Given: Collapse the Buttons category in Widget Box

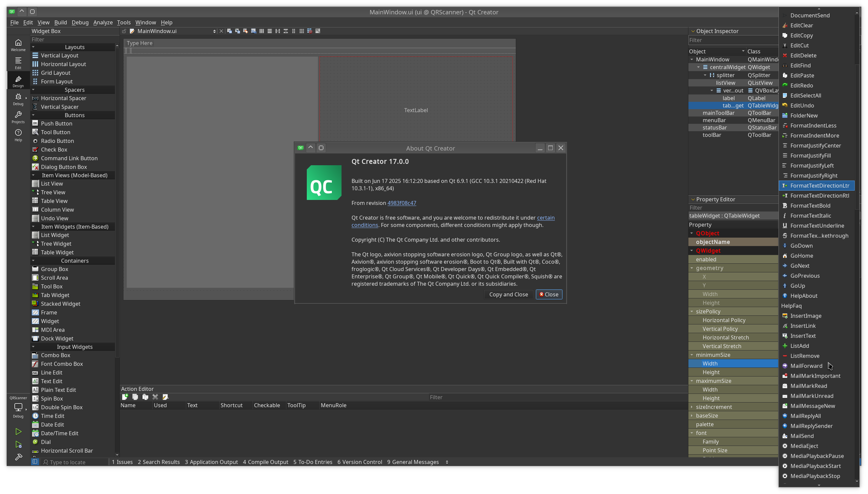Looking at the screenshot, I should pyautogui.click(x=33, y=115).
